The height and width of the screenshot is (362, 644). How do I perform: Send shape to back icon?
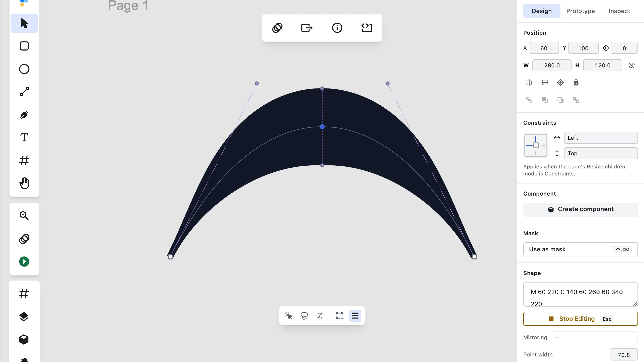(576, 100)
